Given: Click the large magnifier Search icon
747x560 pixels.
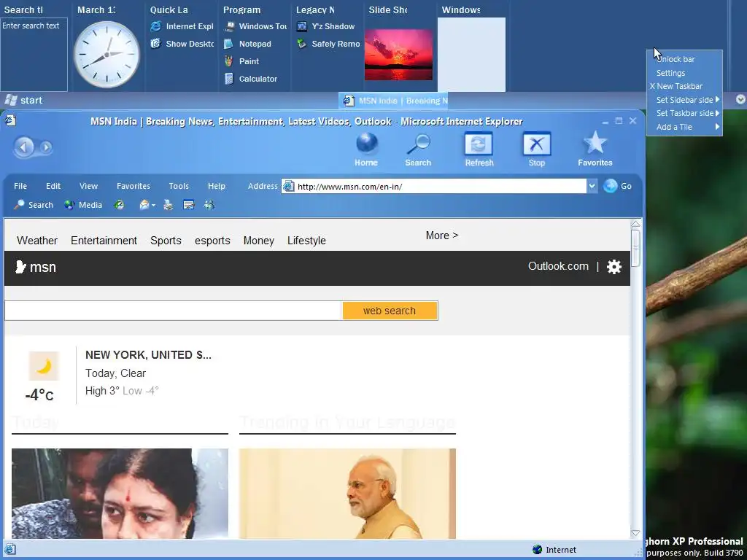Looking at the screenshot, I should [418, 144].
